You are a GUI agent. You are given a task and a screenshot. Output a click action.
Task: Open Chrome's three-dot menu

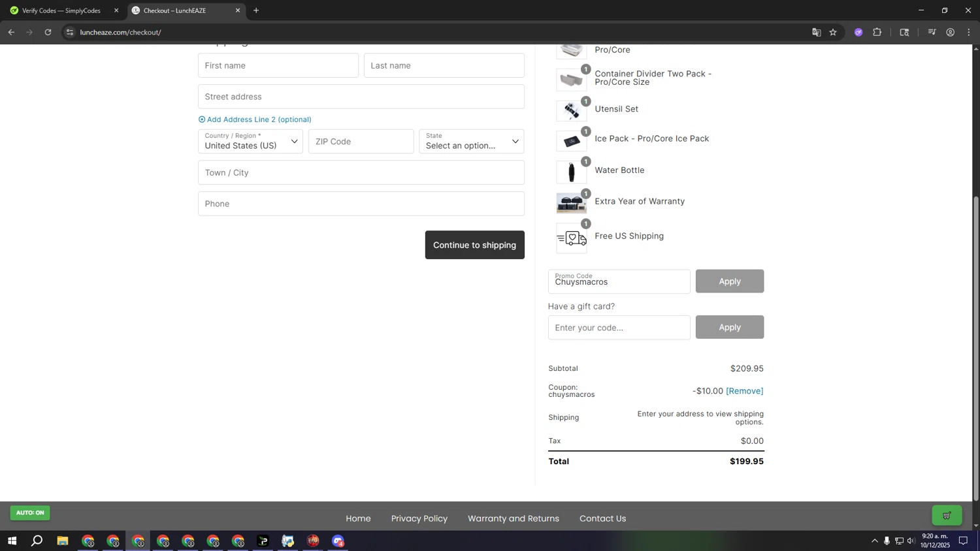point(969,32)
